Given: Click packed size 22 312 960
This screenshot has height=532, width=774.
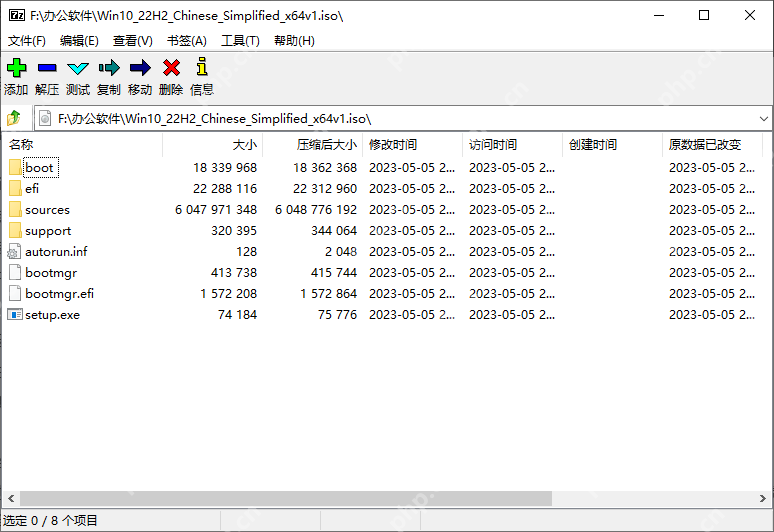Looking at the screenshot, I should point(325,188).
